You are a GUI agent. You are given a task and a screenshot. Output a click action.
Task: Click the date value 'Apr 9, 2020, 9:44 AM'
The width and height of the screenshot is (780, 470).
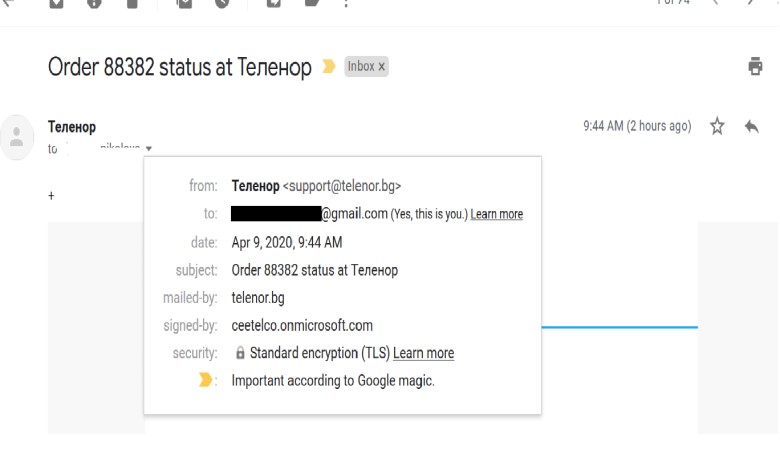pos(287,242)
